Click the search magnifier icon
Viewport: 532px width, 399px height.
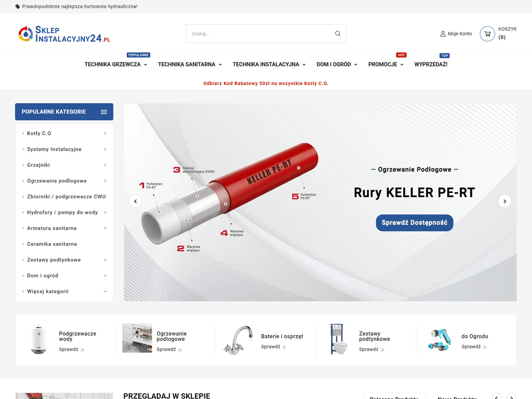click(338, 34)
